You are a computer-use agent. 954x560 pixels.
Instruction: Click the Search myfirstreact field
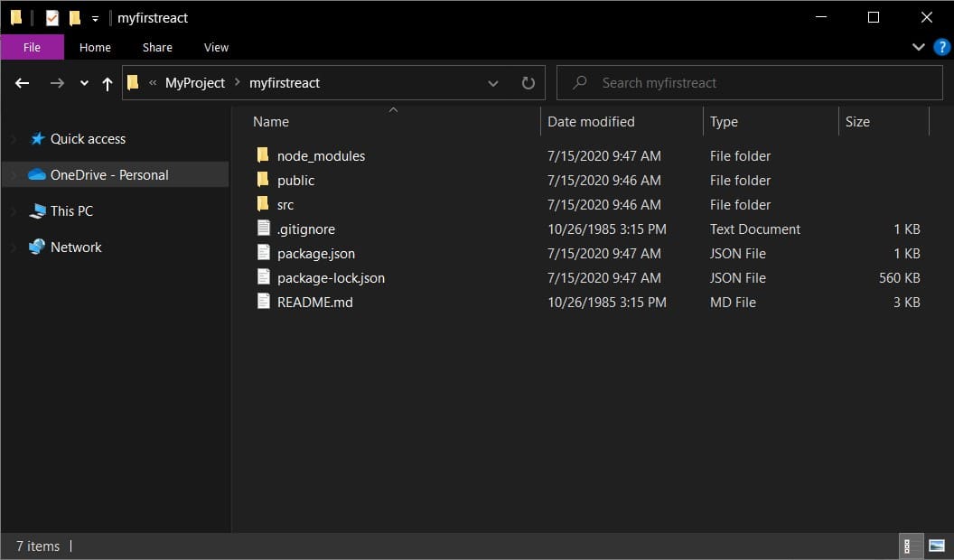tap(750, 83)
